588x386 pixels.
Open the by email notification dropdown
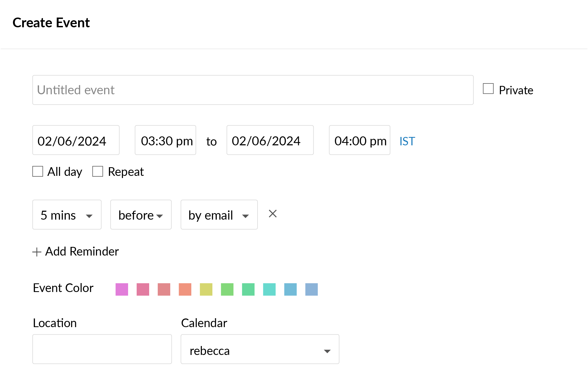click(x=219, y=215)
